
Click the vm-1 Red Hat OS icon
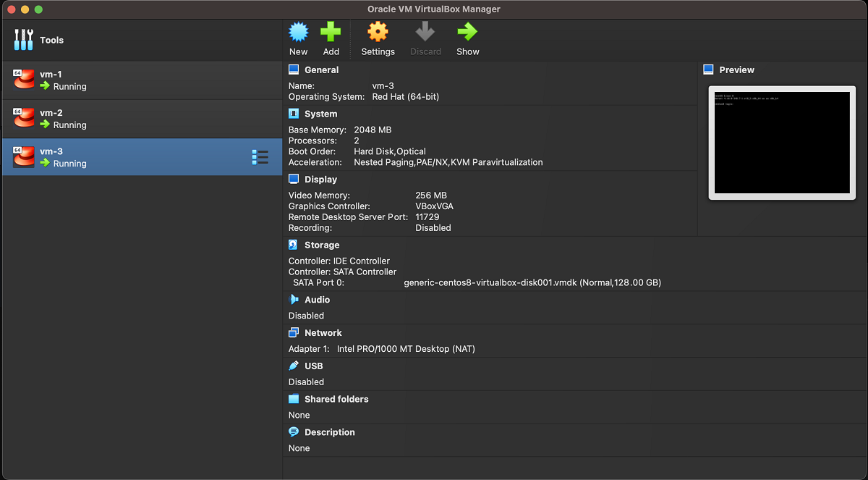click(24, 80)
